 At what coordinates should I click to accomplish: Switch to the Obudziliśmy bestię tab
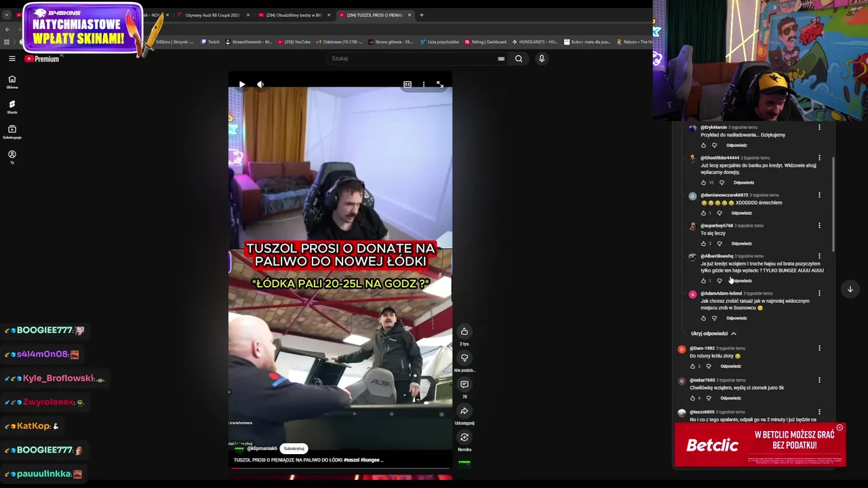pyautogui.click(x=294, y=15)
